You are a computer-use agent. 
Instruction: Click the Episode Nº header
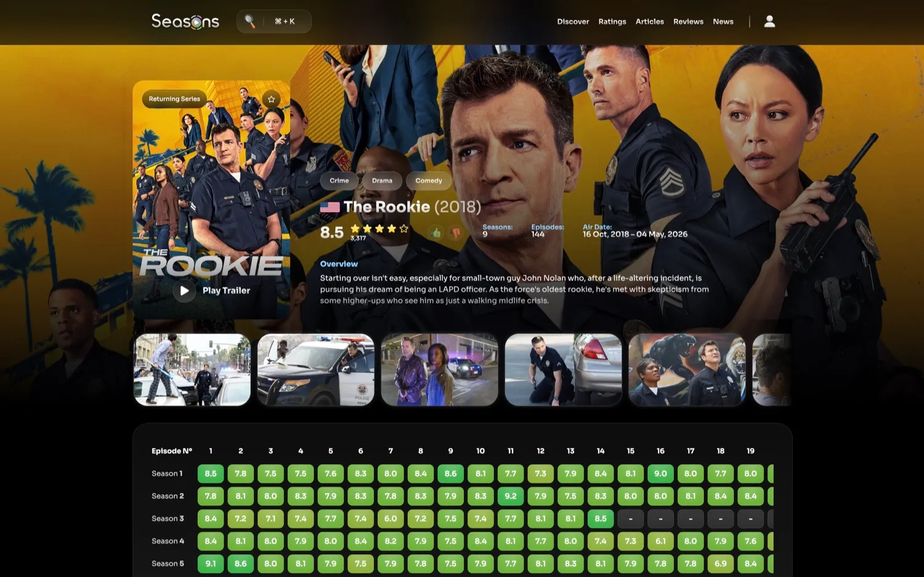[172, 451]
